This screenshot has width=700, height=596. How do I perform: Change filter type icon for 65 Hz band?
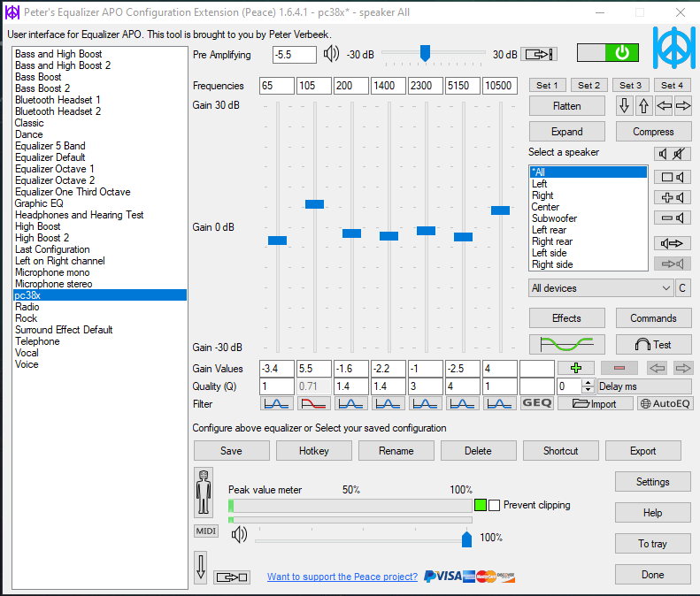point(277,404)
